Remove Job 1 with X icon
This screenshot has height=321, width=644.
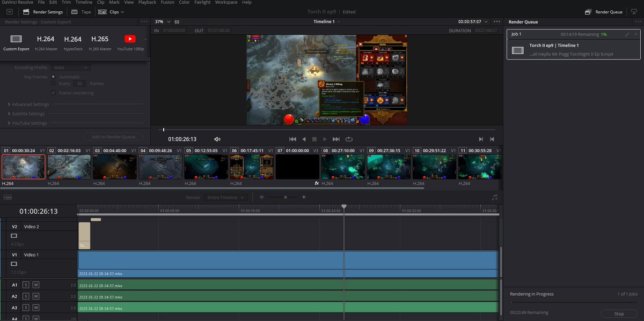click(635, 34)
